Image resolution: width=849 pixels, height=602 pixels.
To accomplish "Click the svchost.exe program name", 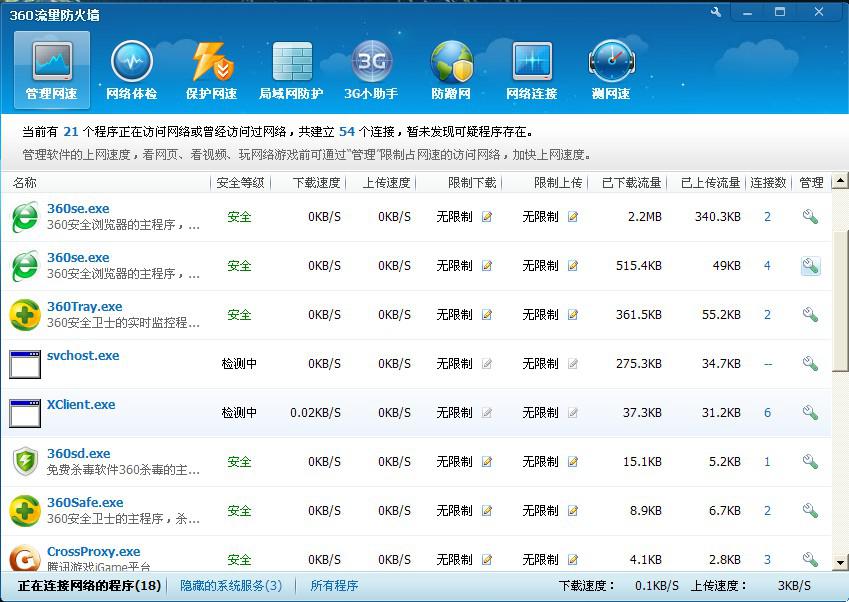I will [x=83, y=356].
